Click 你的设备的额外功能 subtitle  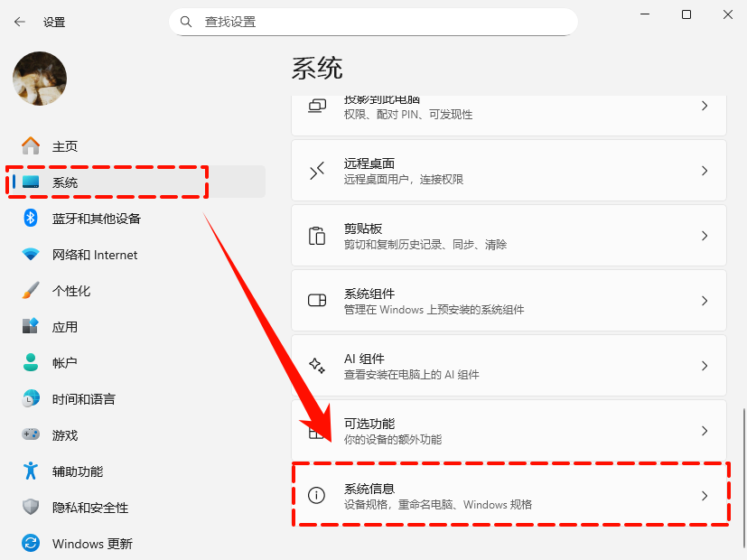(393, 440)
